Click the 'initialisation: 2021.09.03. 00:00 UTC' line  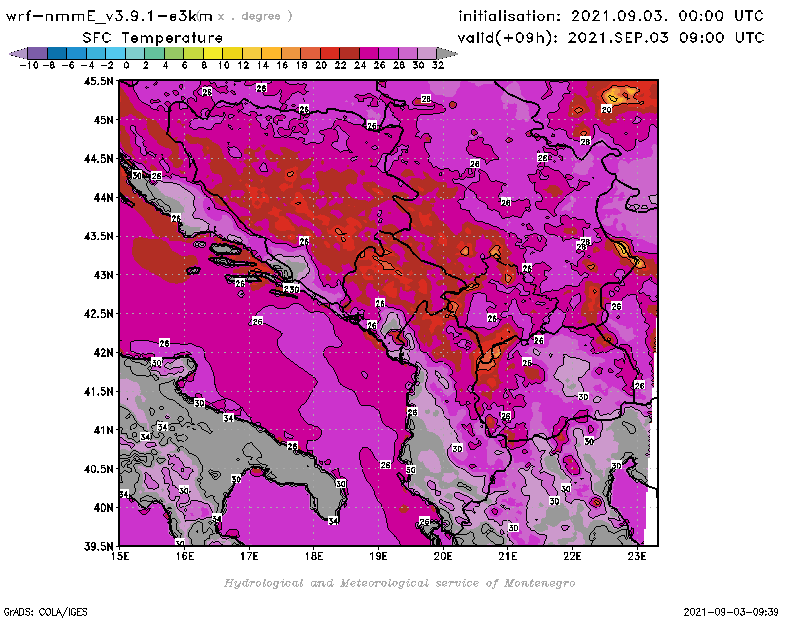click(x=611, y=16)
